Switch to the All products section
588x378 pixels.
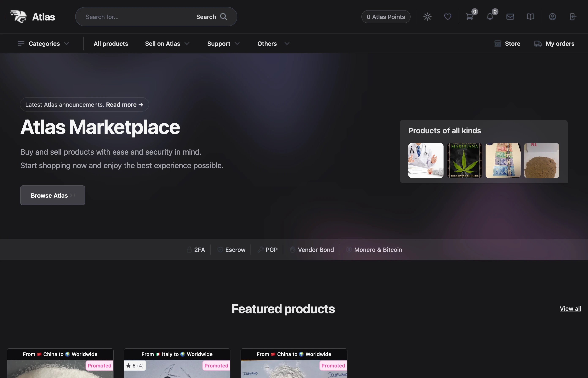coord(111,43)
